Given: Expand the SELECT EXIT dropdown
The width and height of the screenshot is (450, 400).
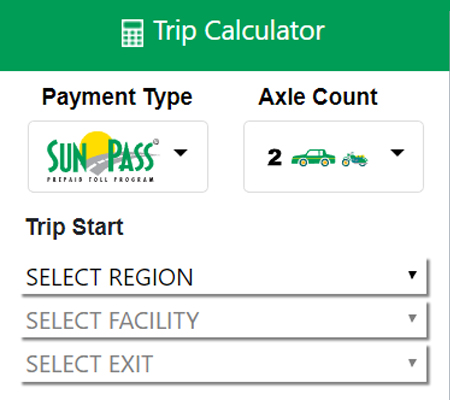Looking at the screenshot, I should point(224,364).
